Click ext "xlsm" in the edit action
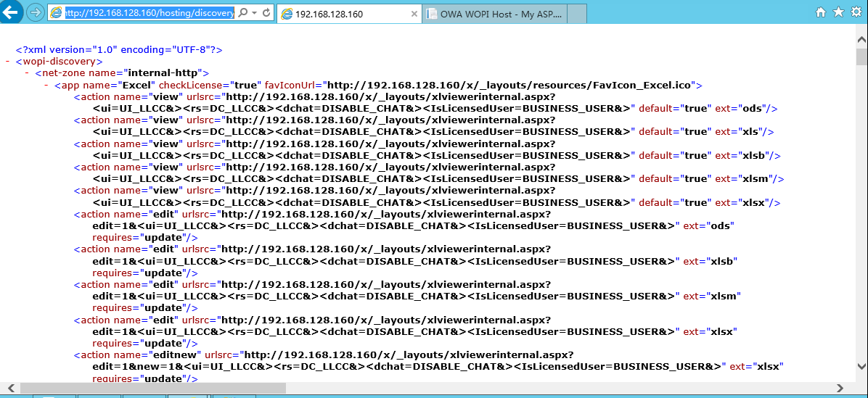The image size is (868, 398). (x=722, y=297)
